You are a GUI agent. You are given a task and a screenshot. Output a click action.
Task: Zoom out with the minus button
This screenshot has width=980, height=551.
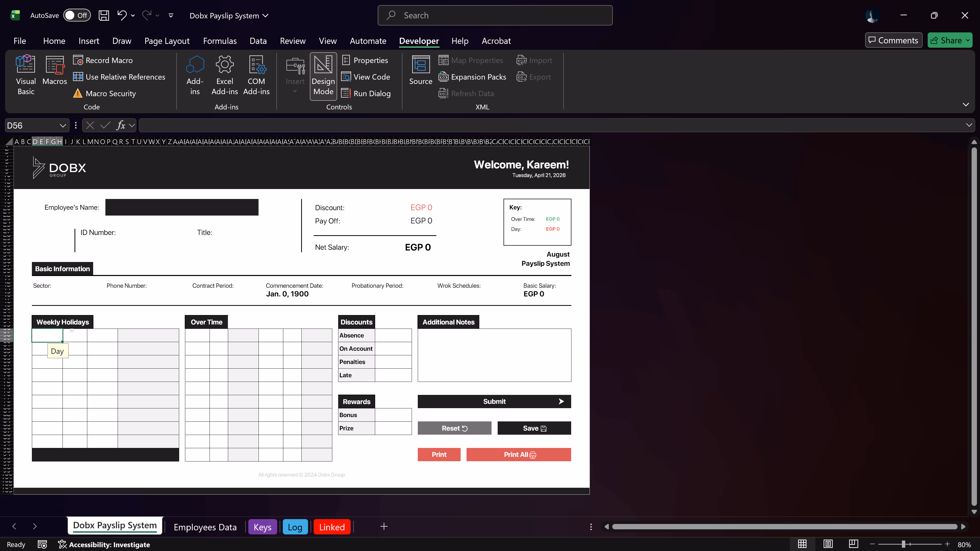point(872,544)
